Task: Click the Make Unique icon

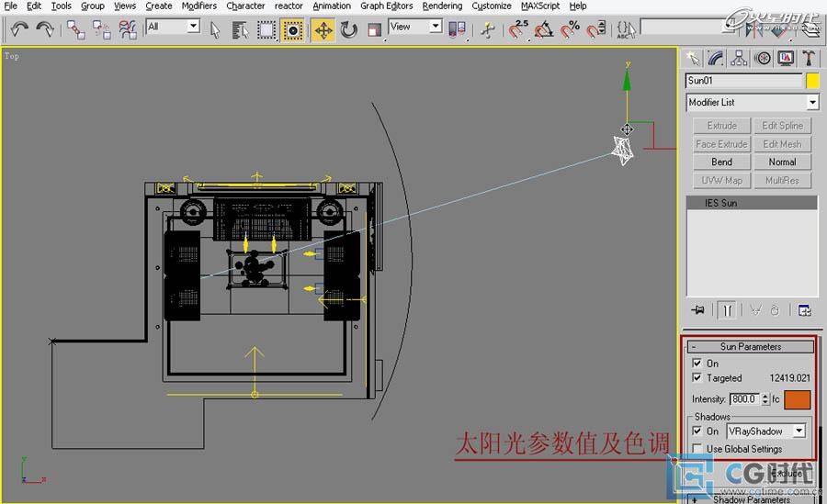Action: pyautogui.click(x=755, y=310)
